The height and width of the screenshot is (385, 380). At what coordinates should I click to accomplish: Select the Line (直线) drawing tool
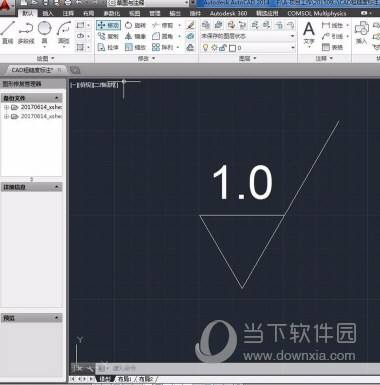tap(8, 33)
